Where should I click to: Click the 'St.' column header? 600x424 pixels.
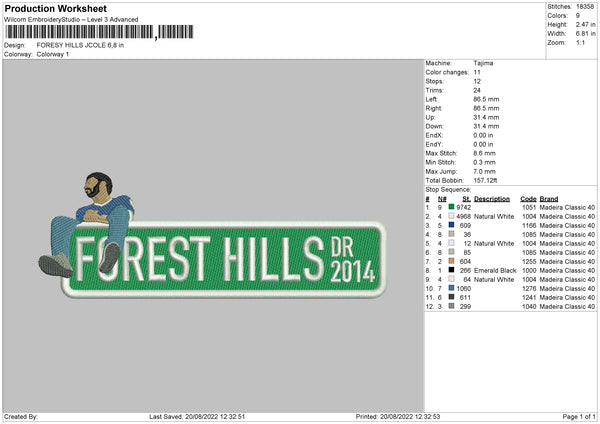click(x=466, y=199)
